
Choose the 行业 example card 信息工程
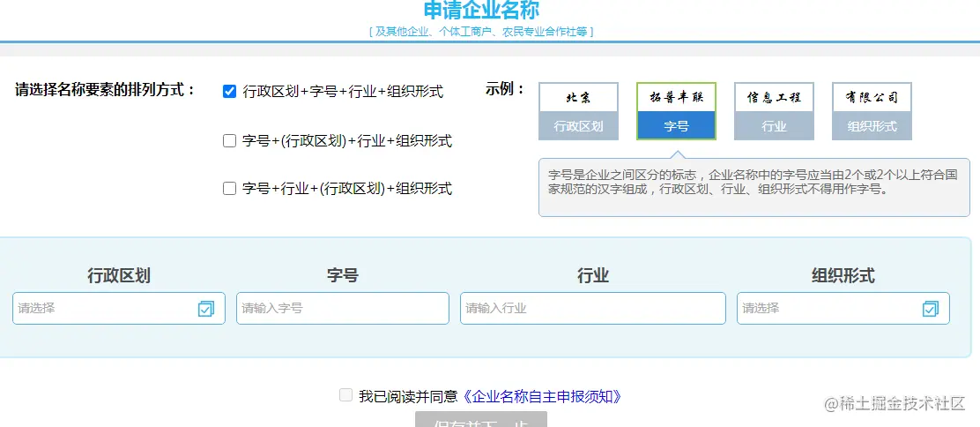click(x=774, y=111)
